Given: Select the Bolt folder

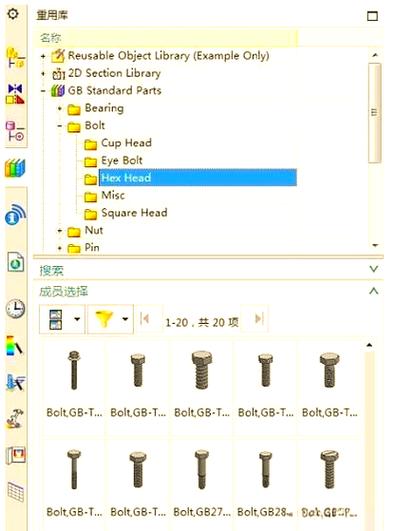Looking at the screenshot, I should pos(95,126).
